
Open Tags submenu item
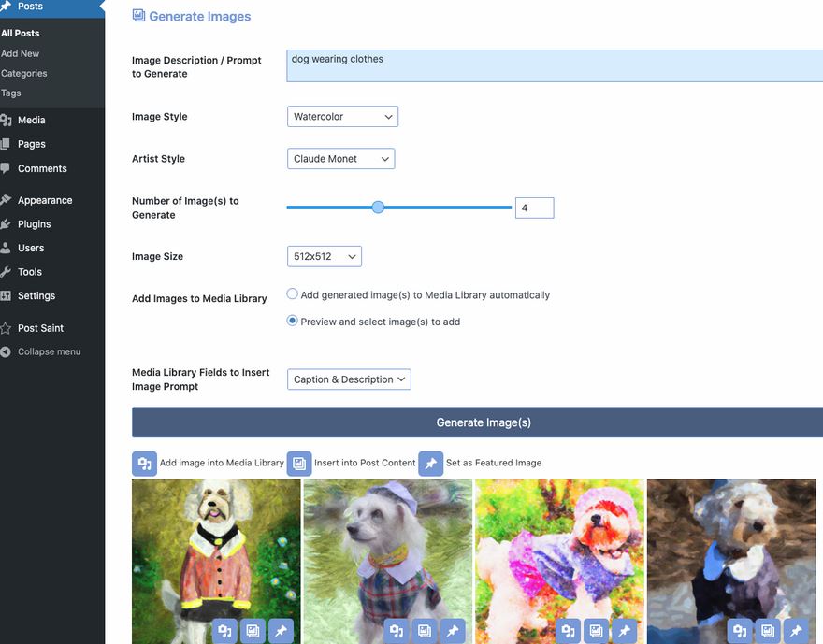(11, 93)
